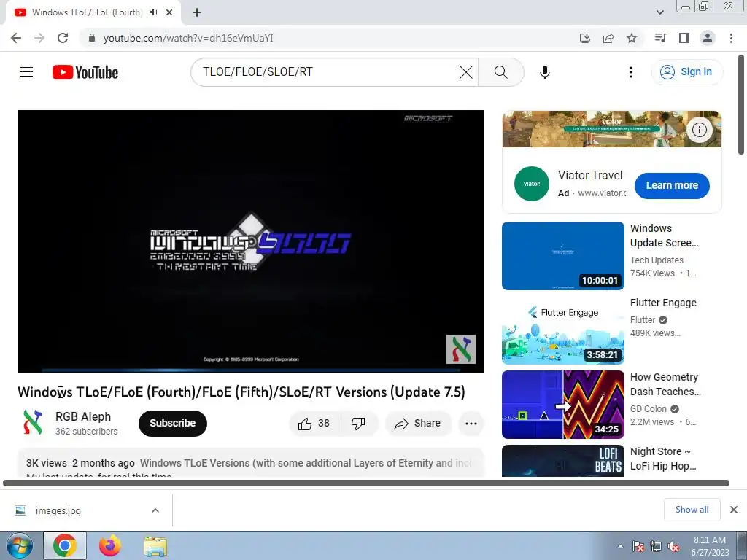The width and height of the screenshot is (747, 560).
Task: Toggle the Chrome side panel
Action: (x=684, y=38)
